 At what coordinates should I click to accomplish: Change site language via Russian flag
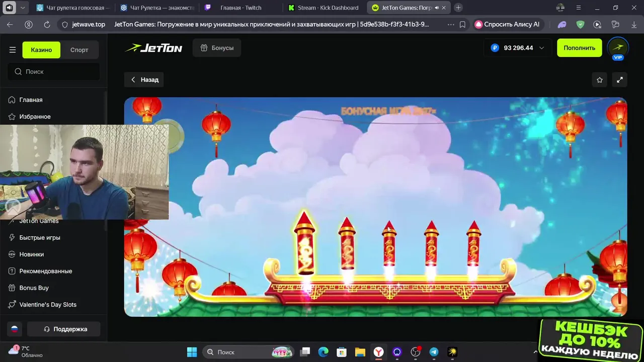pos(15,329)
